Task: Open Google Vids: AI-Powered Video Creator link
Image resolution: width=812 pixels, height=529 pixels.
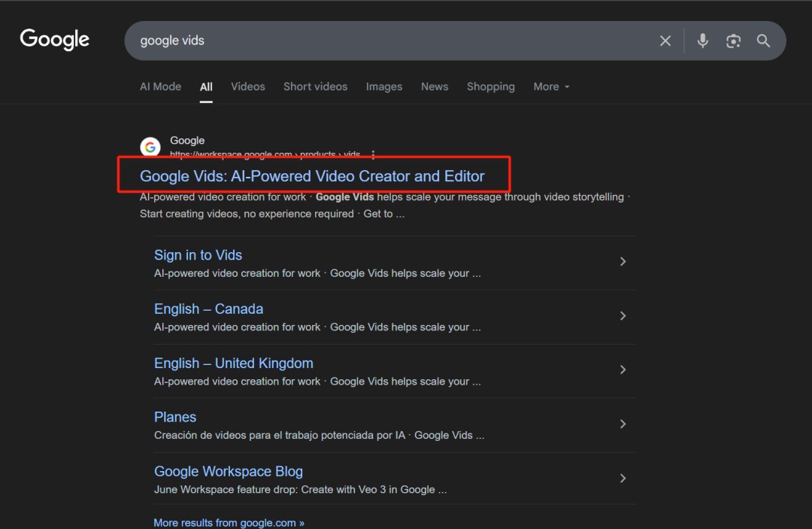Action: [312, 176]
